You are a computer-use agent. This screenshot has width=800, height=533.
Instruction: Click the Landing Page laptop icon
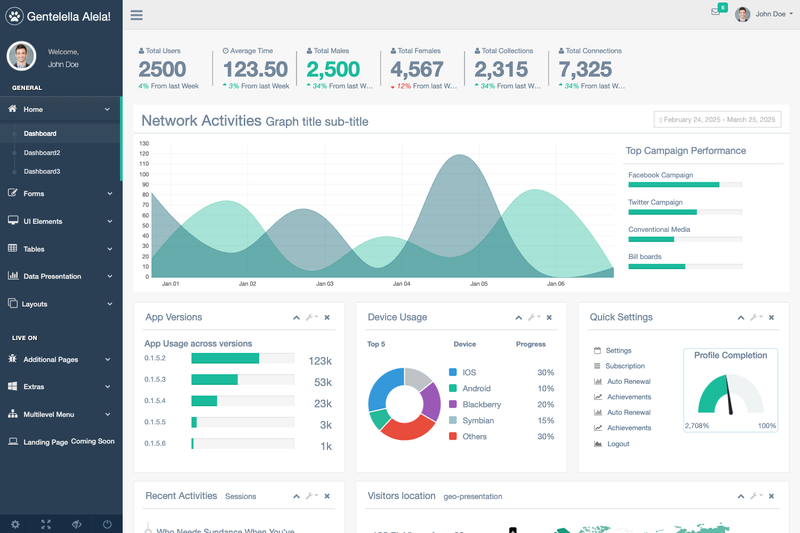(x=13, y=441)
